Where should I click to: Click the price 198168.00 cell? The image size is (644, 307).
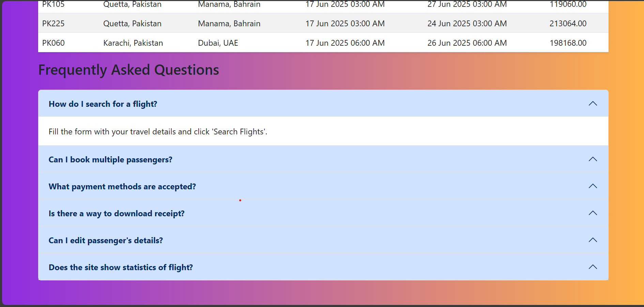[568, 43]
